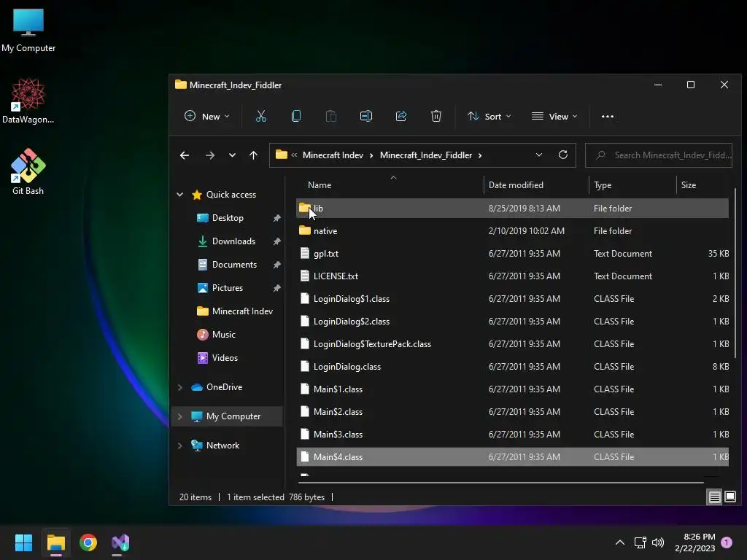Click the volume speaker tray icon
The image size is (747, 560).
click(658, 542)
